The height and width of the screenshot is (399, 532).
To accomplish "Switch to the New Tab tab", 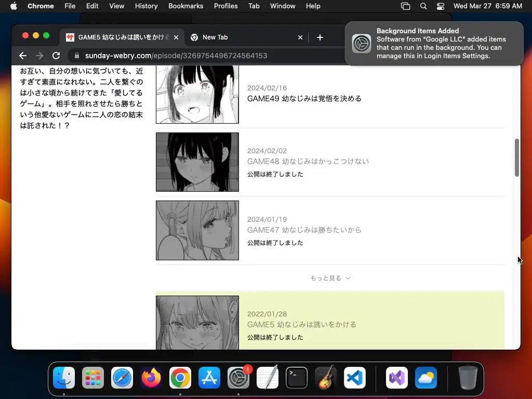I will coord(247,37).
